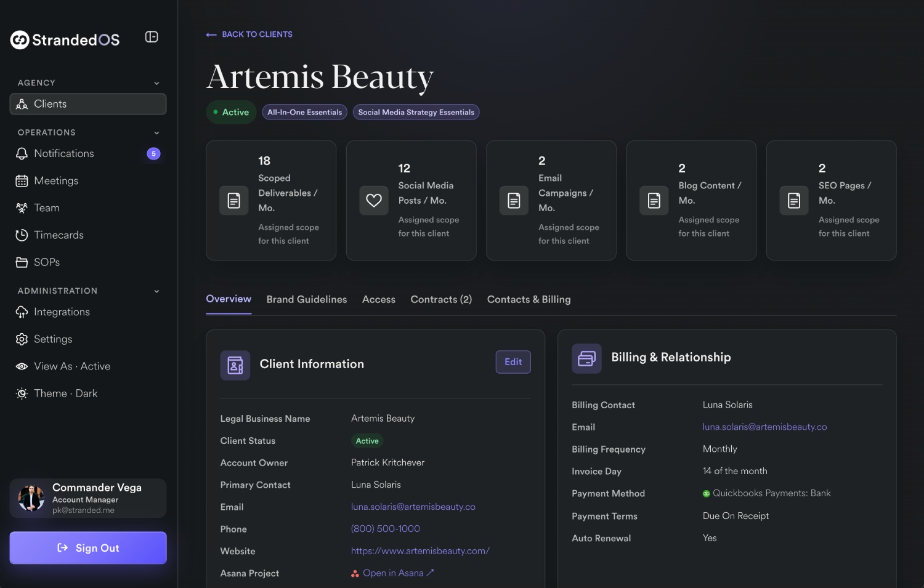The height and width of the screenshot is (588, 924).
Task: Switch to the Brand Guidelines tab
Action: [x=307, y=300]
